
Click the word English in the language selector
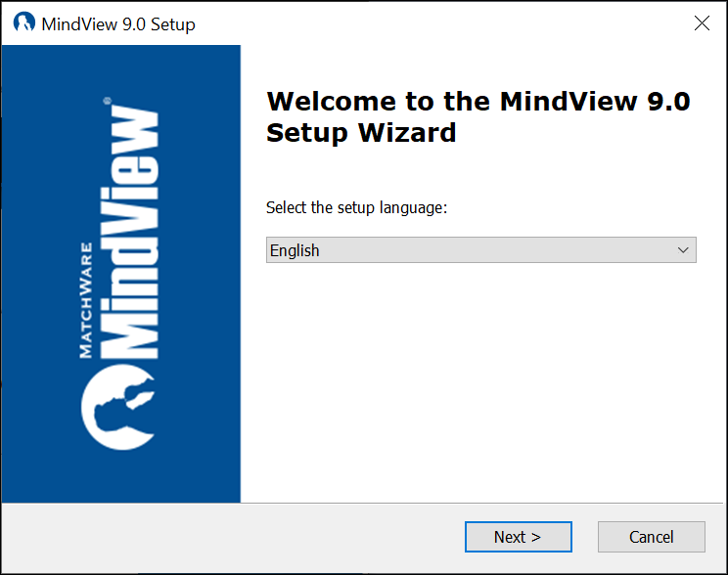point(295,250)
